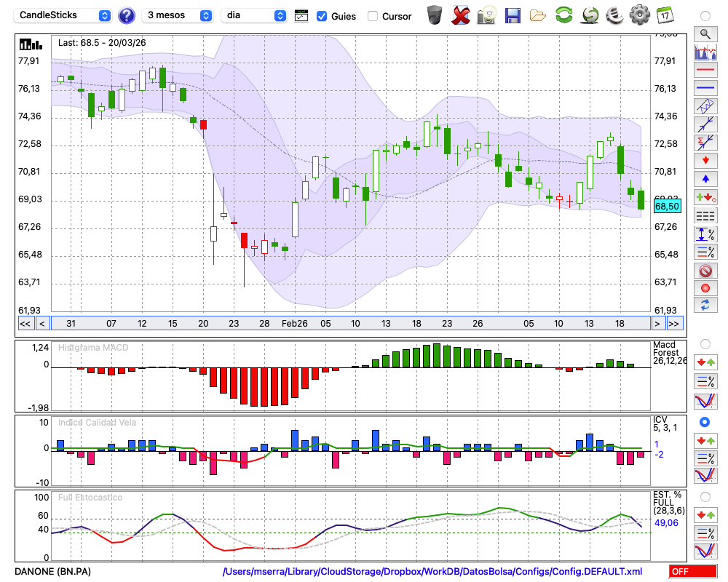Open the calendar date icon
The image size is (728, 582).
click(664, 15)
